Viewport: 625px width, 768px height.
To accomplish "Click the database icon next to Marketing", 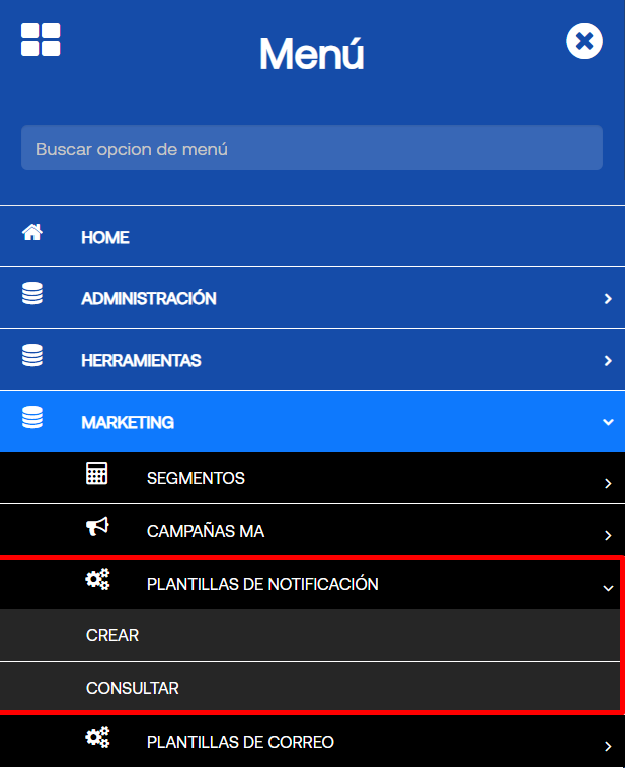I will [x=33, y=418].
